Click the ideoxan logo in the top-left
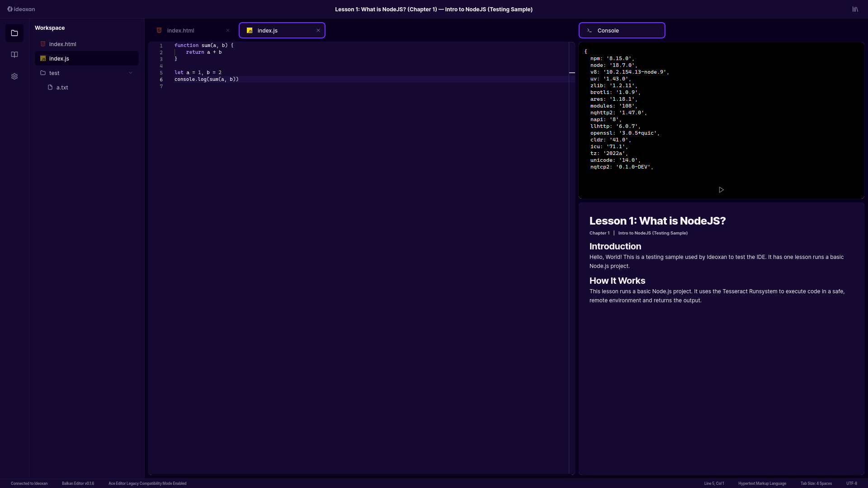Screen dimensions: 868x488 pyautogui.click(x=21, y=9)
